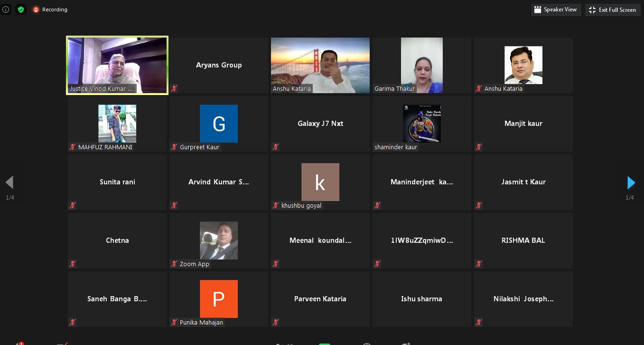Click the Zoom App participant's car photo

218,240
